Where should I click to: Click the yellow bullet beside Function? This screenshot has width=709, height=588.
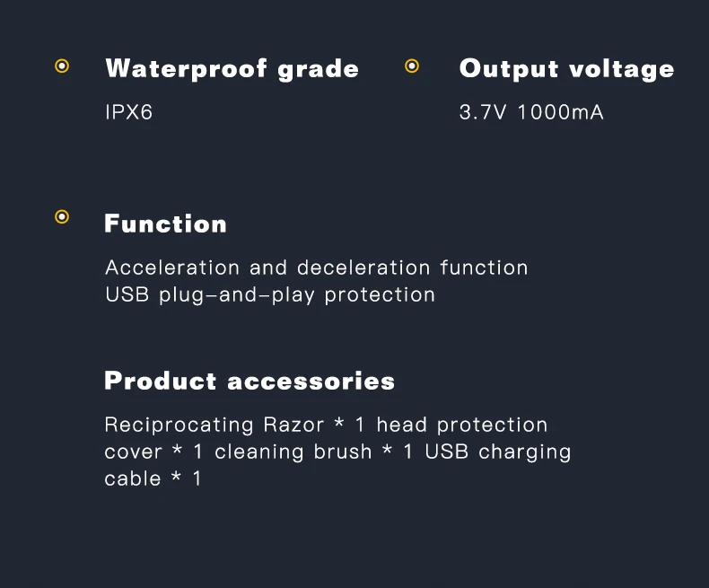click(x=62, y=217)
